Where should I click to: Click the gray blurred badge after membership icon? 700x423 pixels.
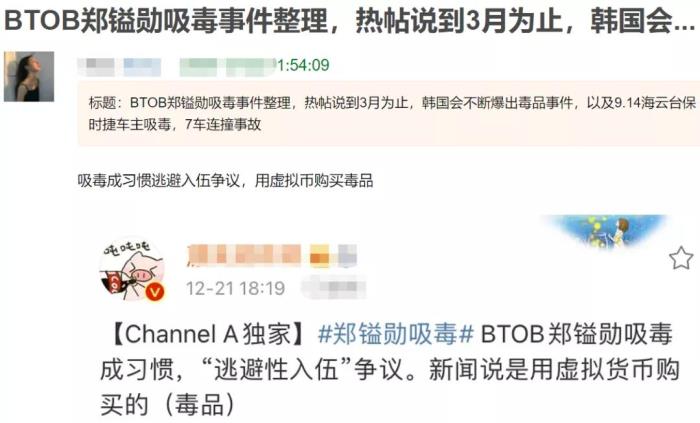click(x=347, y=256)
